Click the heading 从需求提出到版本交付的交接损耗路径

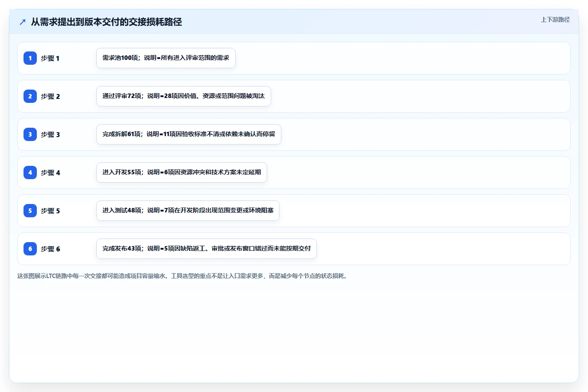pos(107,22)
